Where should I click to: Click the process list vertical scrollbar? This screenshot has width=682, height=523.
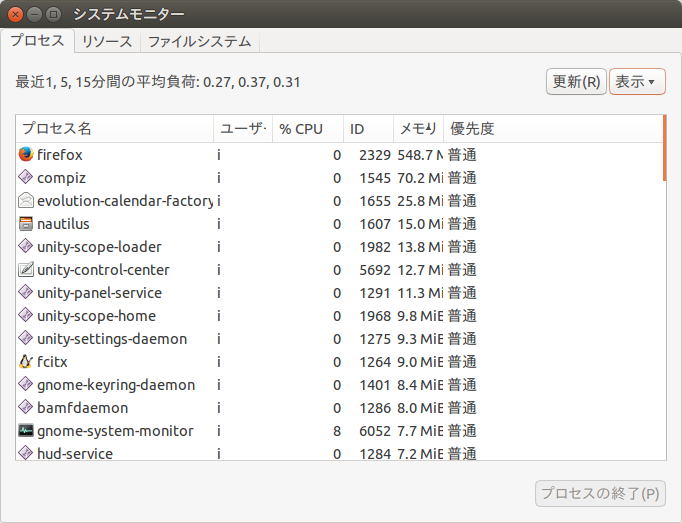(665, 148)
